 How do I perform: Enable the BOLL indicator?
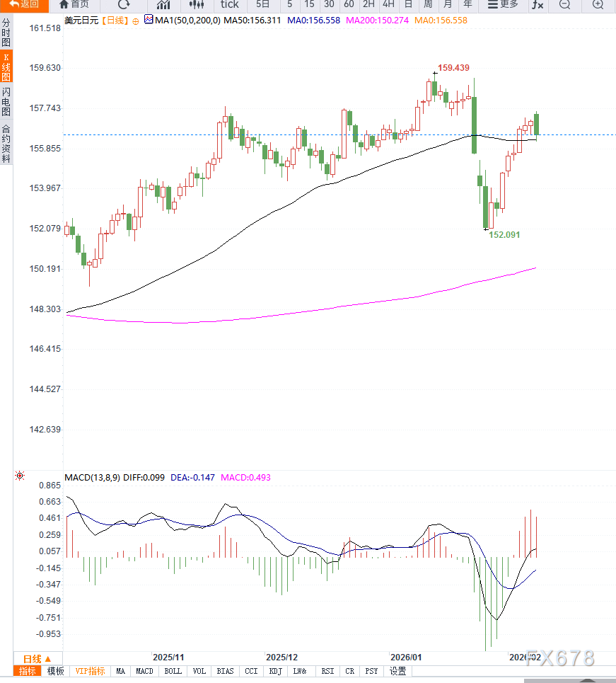[173, 671]
